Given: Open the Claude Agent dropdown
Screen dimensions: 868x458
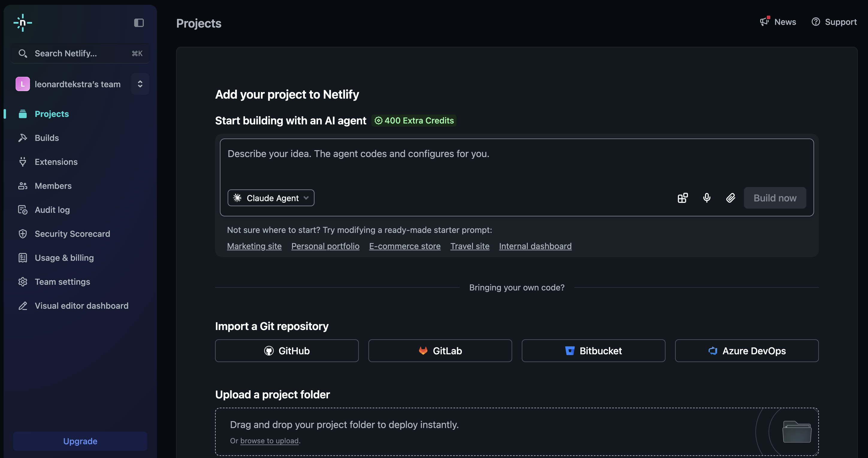Looking at the screenshot, I should pyautogui.click(x=271, y=198).
